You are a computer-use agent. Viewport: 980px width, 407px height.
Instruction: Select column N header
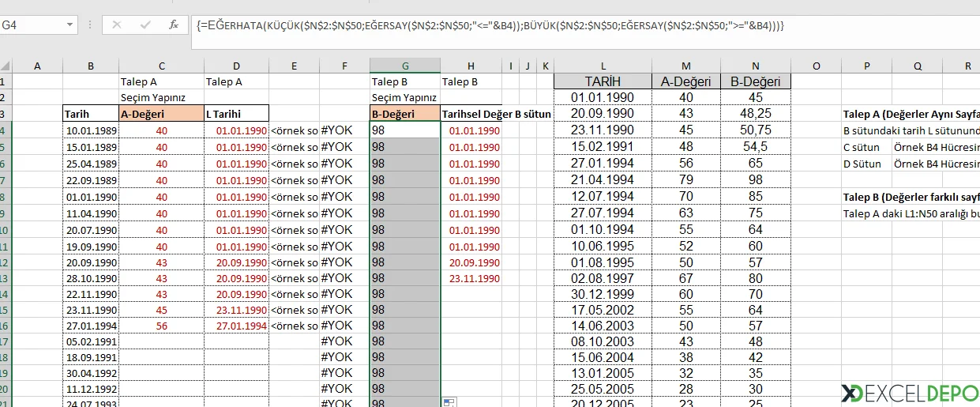[756, 66]
